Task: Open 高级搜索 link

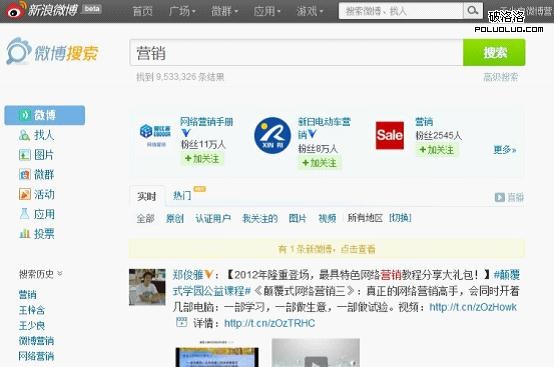Action: coord(501,77)
